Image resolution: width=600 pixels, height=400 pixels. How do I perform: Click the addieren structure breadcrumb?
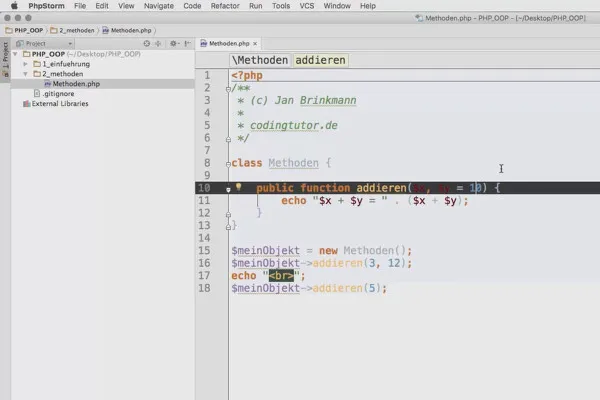coord(320,60)
